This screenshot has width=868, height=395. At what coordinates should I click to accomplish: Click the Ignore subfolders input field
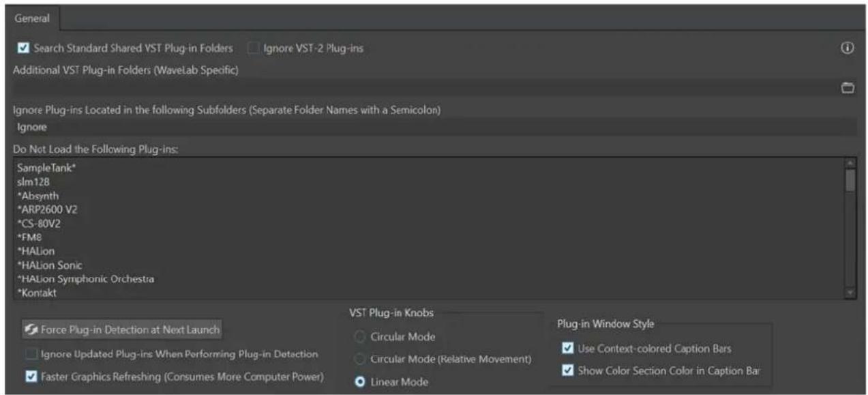[434, 127]
